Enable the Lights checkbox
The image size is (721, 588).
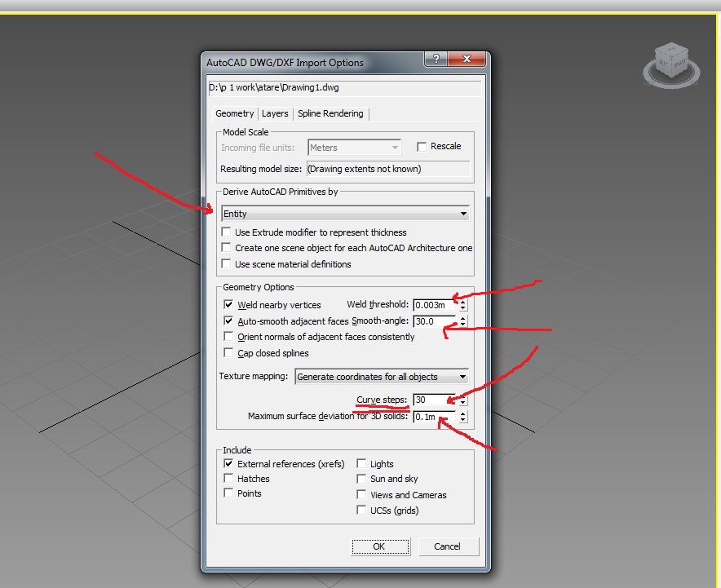point(361,463)
